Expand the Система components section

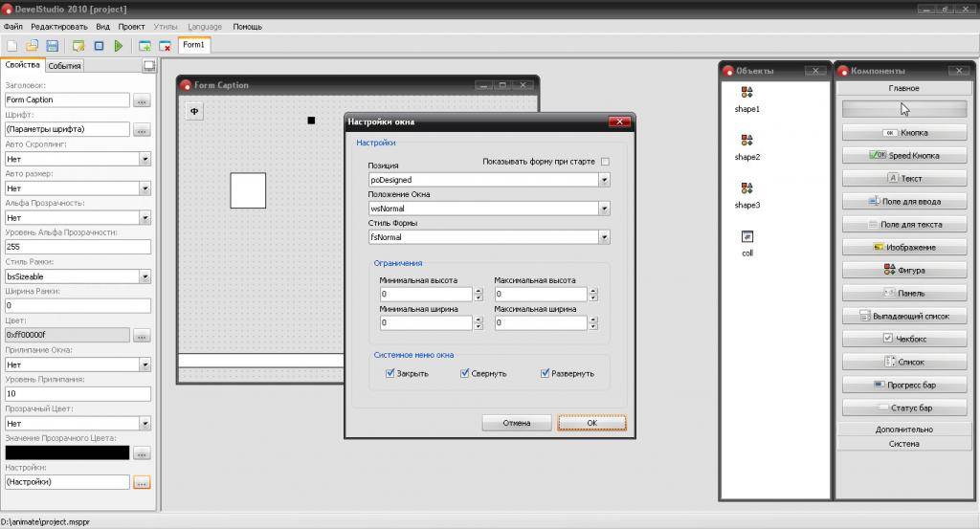coord(904,444)
